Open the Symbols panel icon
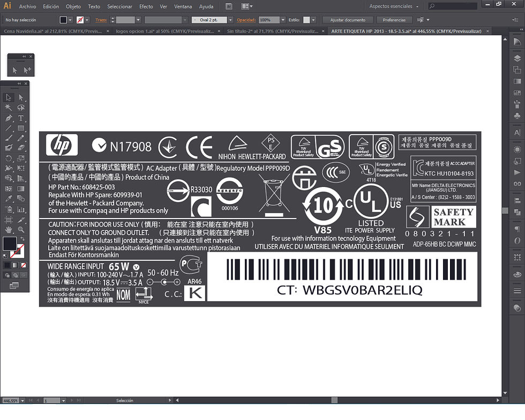 [x=517, y=116]
